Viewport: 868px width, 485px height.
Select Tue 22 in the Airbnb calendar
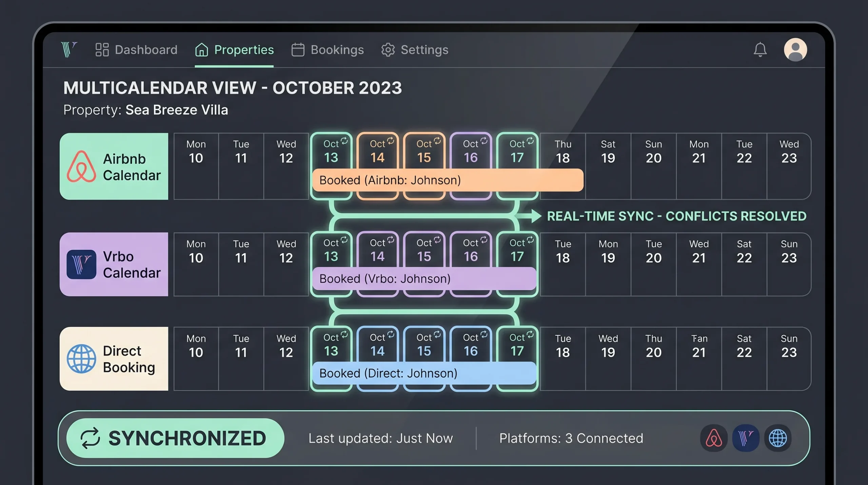tap(744, 166)
